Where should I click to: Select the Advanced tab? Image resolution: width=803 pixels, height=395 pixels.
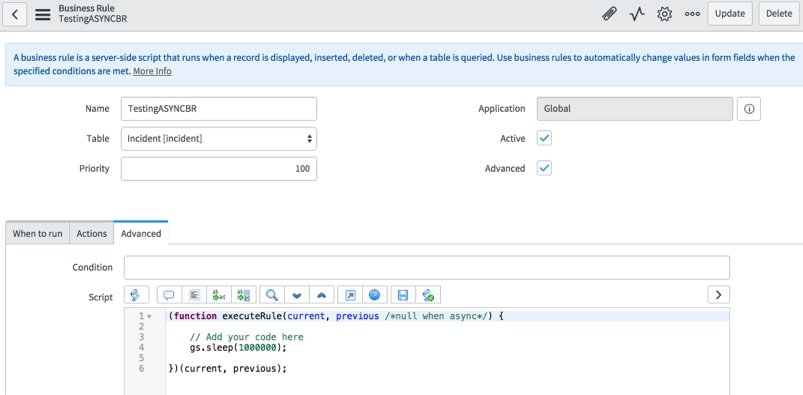[x=141, y=233]
